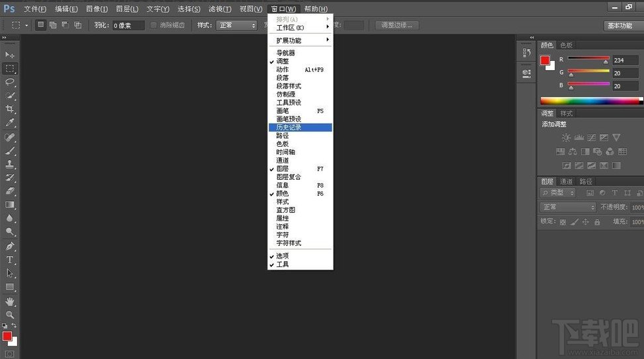
Task: Switch to the 通道 tab
Action: point(567,181)
